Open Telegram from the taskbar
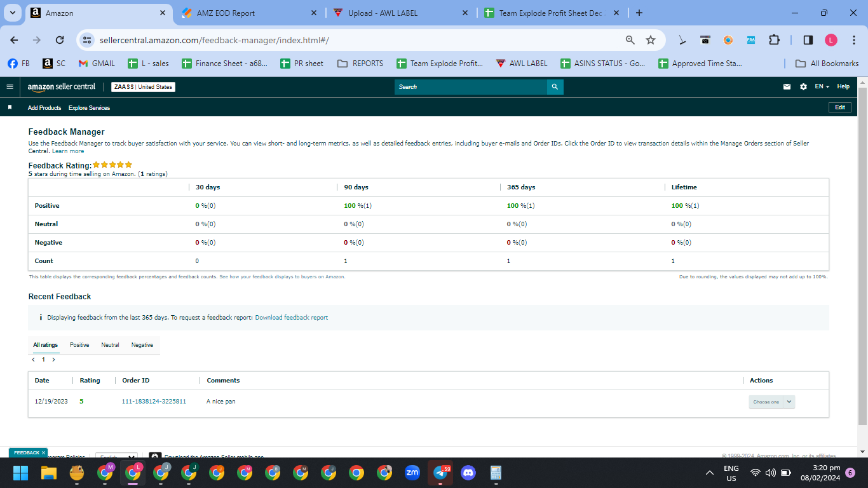This screenshot has height=488, width=868. pos(440,473)
